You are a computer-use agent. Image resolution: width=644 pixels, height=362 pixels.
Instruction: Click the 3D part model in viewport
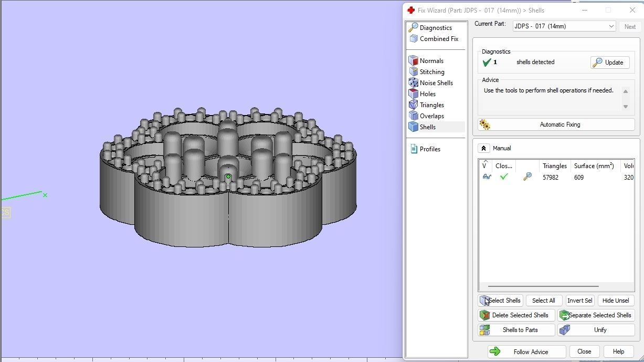pyautogui.click(x=228, y=179)
